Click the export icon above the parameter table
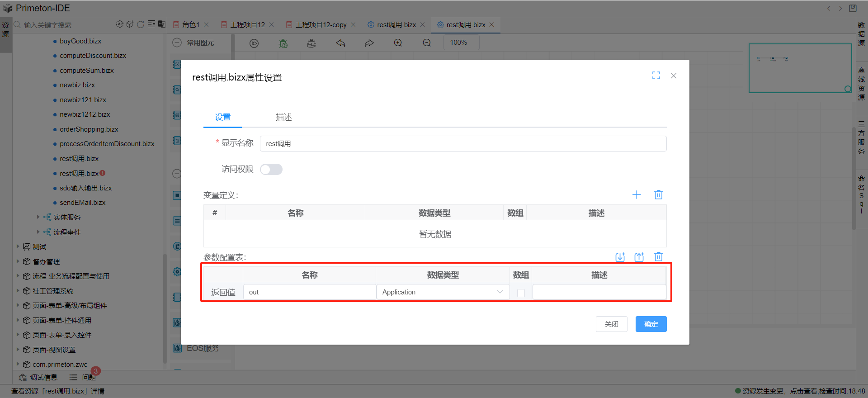This screenshot has height=398, width=868. [639, 257]
